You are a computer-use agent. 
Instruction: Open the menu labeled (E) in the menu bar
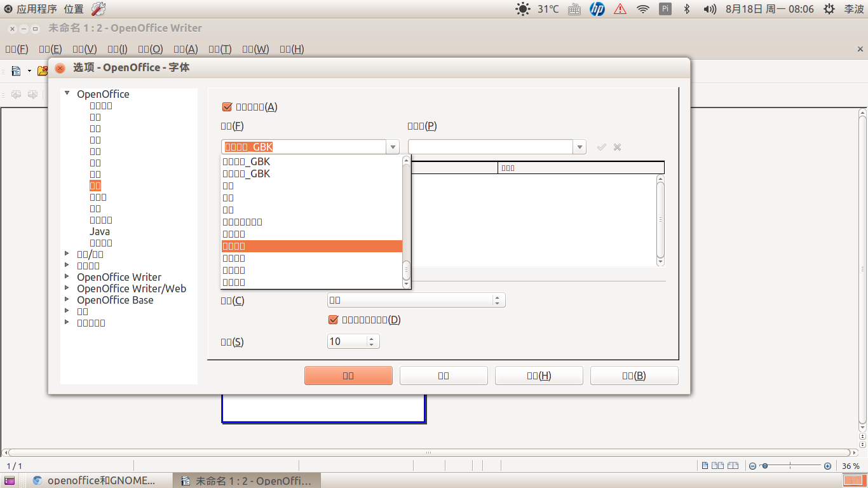tap(50, 49)
